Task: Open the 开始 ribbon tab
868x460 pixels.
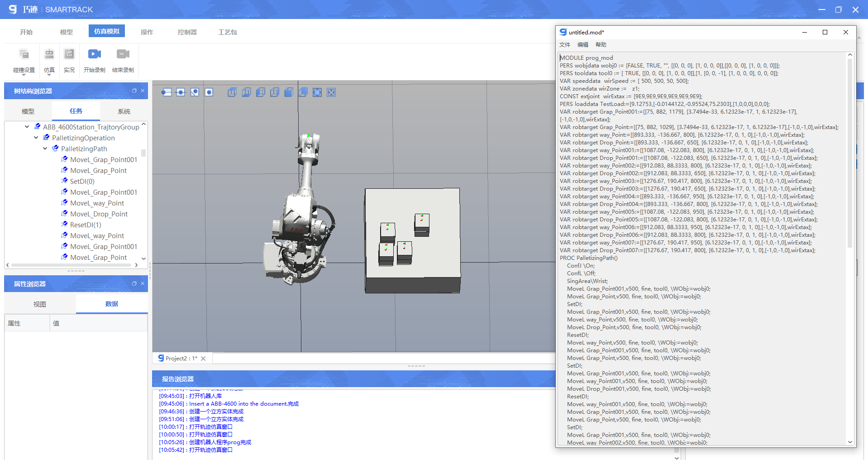Action: pyautogui.click(x=26, y=32)
